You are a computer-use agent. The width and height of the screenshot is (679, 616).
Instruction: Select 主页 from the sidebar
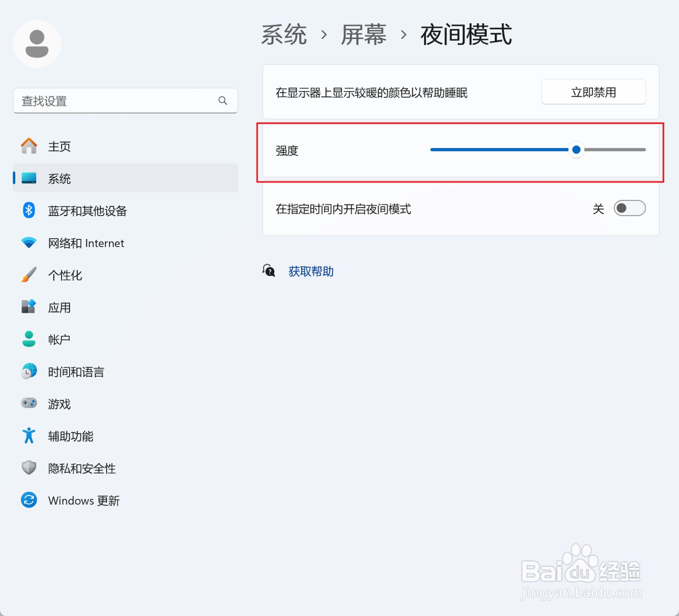click(x=59, y=146)
